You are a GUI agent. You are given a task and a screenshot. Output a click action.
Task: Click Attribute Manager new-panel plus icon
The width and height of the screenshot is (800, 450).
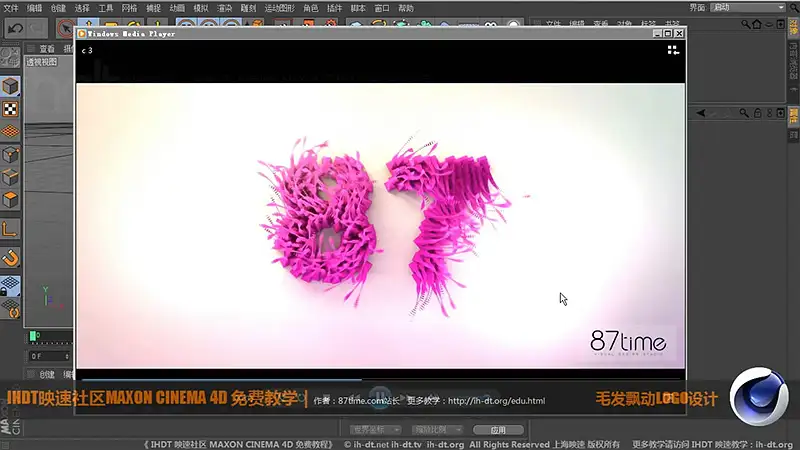[x=781, y=113]
